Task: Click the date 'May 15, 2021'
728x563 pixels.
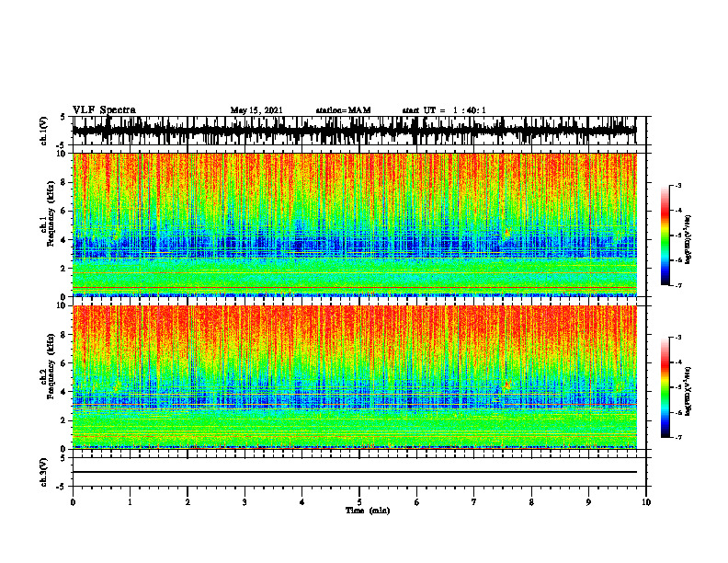Action: coord(256,110)
